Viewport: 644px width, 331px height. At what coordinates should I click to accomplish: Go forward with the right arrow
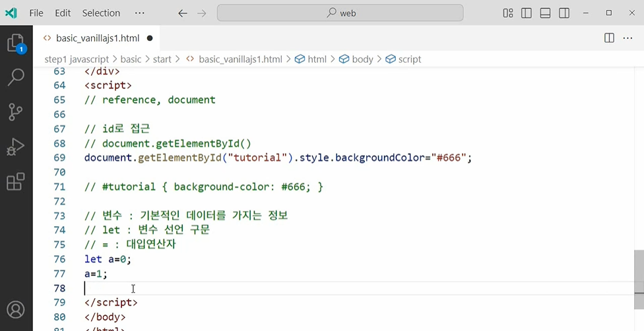coord(202,13)
